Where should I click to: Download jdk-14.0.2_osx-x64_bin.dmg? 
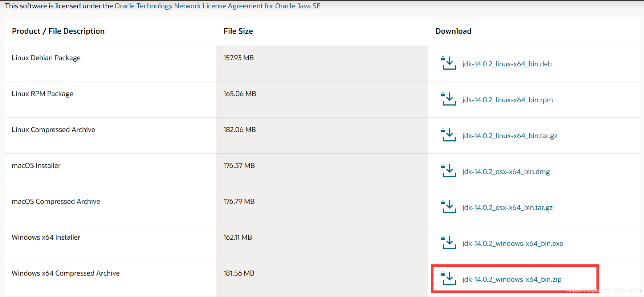pyautogui.click(x=506, y=172)
